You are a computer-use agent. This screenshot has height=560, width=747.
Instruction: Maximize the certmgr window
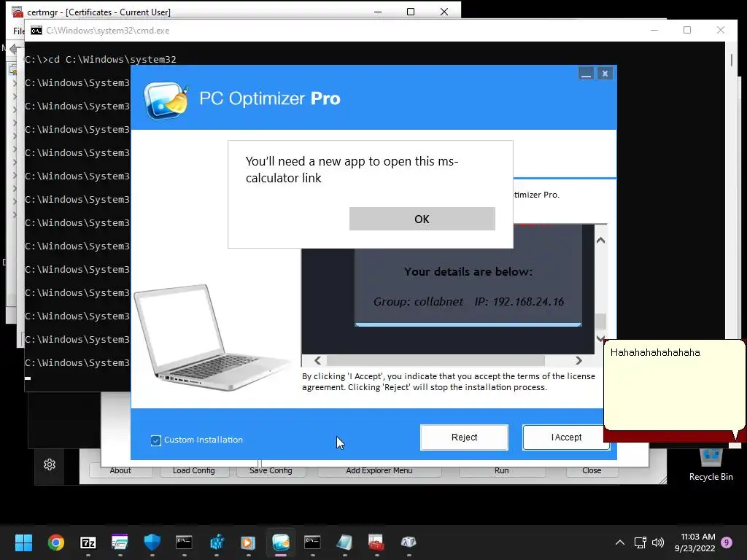click(411, 12)
